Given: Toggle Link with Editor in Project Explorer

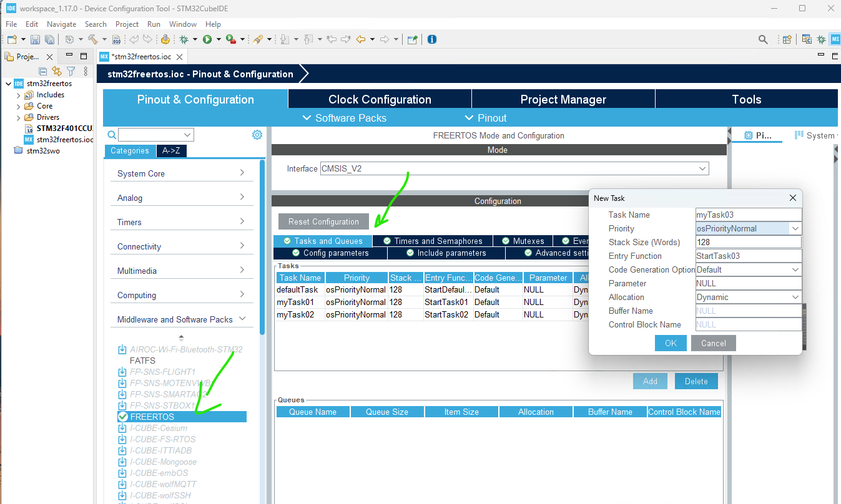Looking at the screenshot, I should (x=57, y=71).
